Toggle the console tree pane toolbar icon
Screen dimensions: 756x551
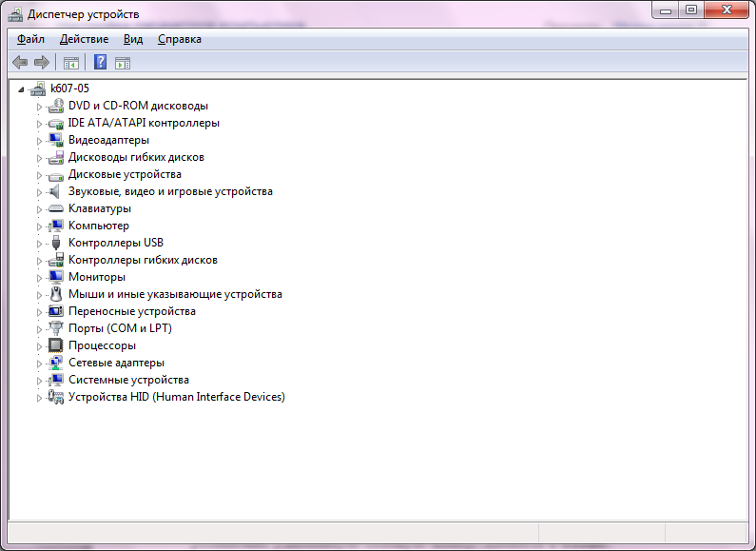tap(71, 63)
